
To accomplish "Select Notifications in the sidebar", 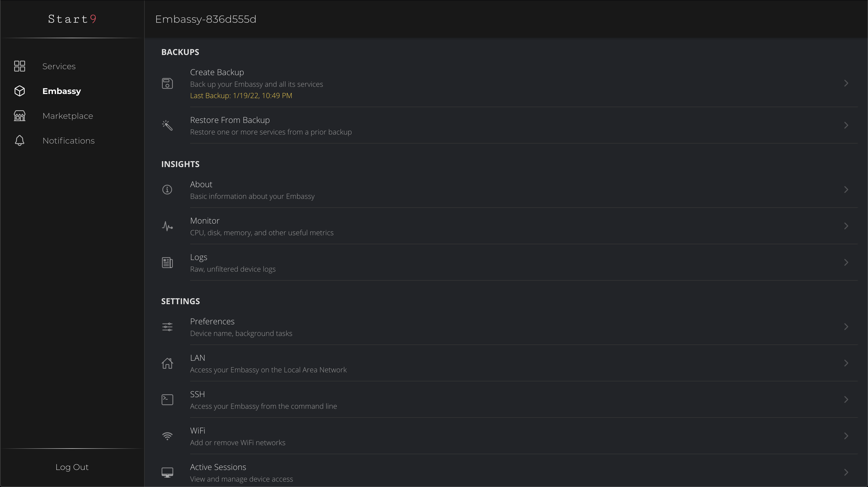I will (68, 141).
